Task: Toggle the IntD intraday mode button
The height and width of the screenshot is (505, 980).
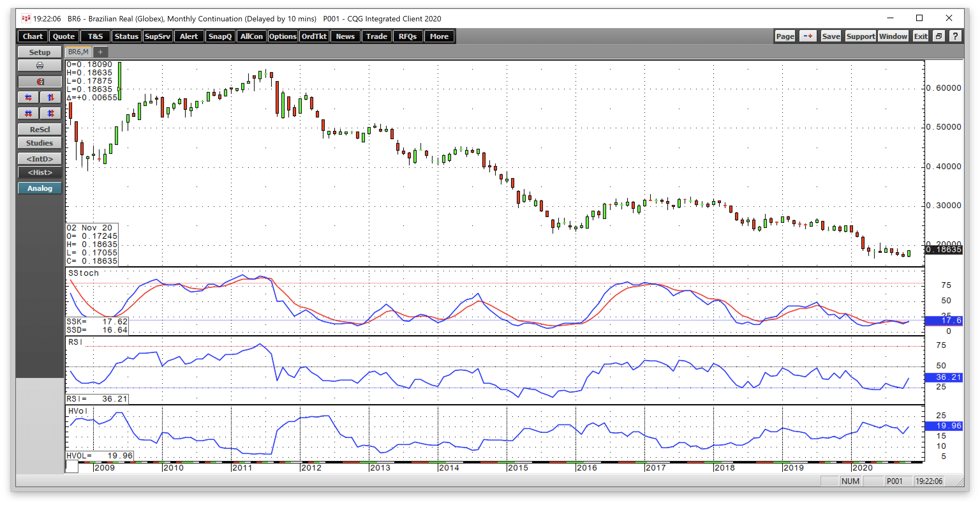Action: click(x=40, y=159)
